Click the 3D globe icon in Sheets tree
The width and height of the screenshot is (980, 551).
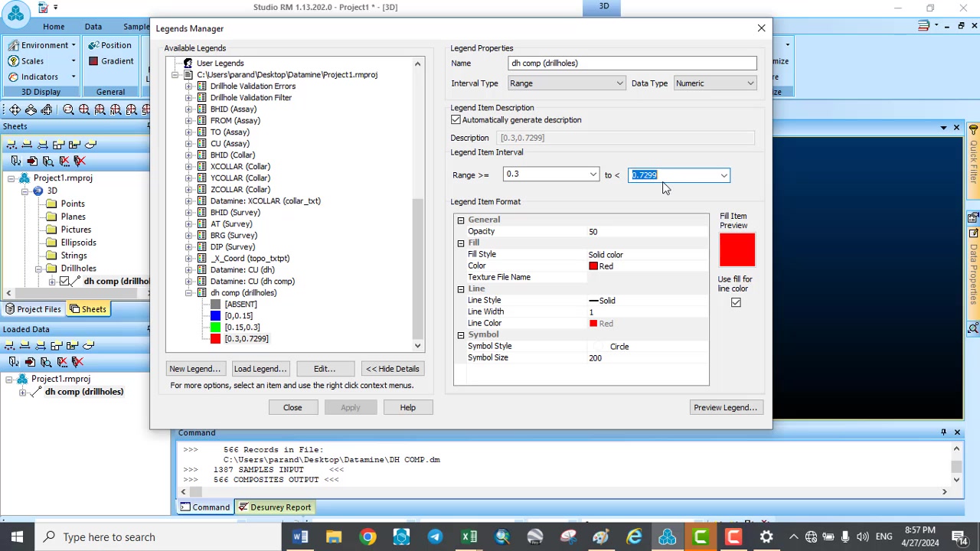click(38, 191)
